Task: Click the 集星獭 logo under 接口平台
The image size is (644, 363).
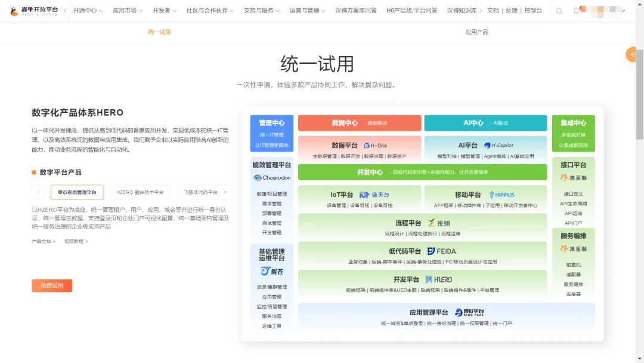Action: pos(574,177)
